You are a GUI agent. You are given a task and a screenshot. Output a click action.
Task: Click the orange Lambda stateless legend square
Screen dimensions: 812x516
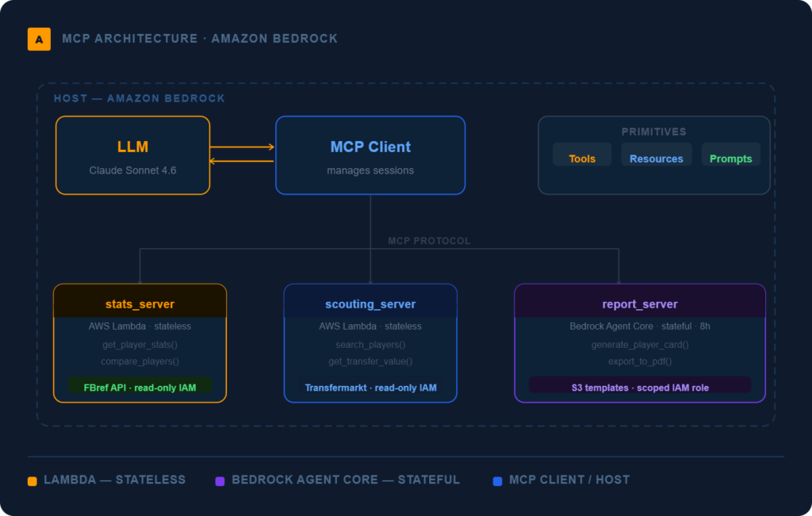(x=32, y=480)
